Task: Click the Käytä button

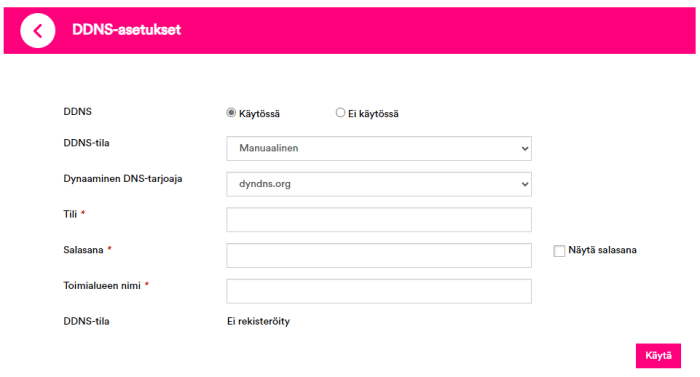Action: point(658,356)
